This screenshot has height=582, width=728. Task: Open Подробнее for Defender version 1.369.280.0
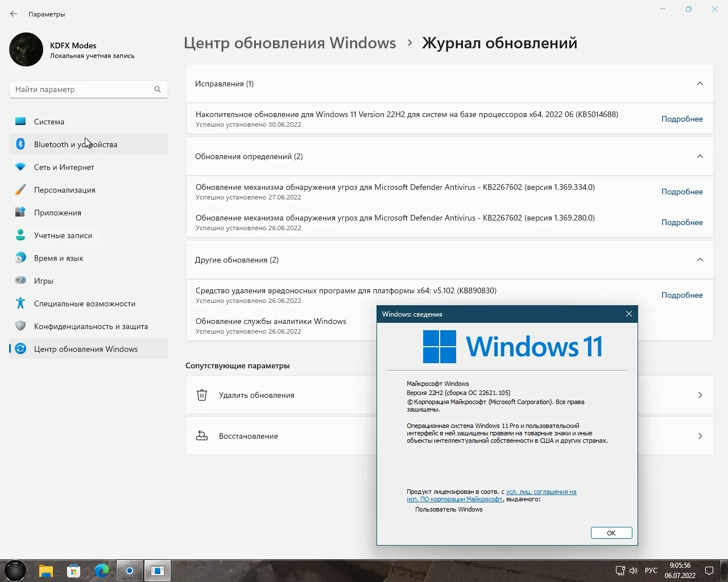[x=682, y=222]
